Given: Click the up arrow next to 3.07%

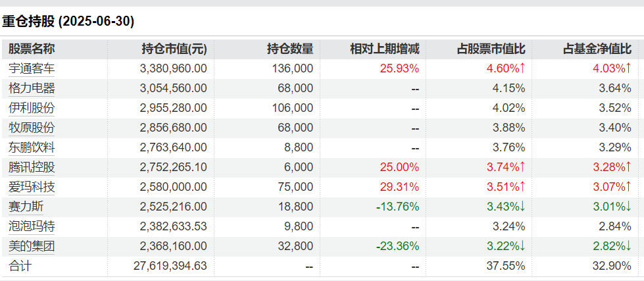Looking at the screenshot, I should [628, 186].
